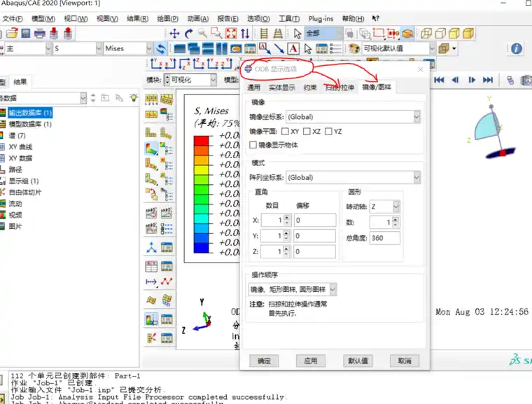
Task: Open the Plug-ins menu
Action: click(321, 19)
